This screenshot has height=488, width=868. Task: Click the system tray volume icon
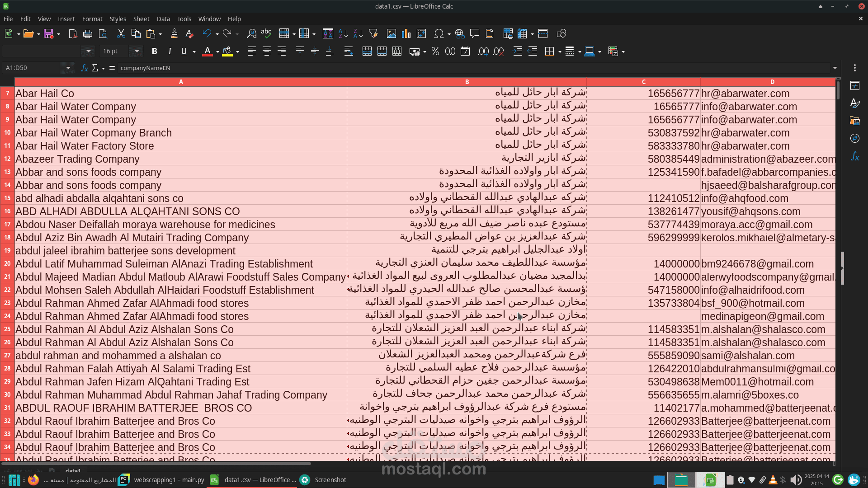coord(796,480)
